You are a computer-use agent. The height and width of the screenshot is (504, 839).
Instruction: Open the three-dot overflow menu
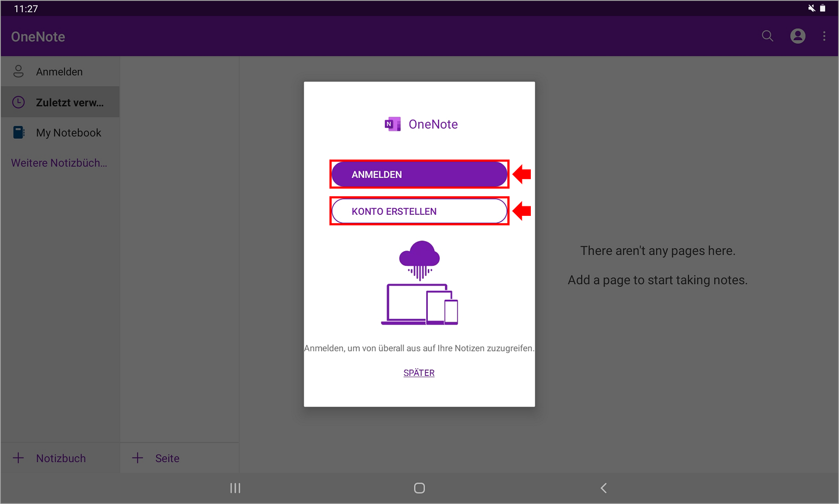tap(824, 36)
